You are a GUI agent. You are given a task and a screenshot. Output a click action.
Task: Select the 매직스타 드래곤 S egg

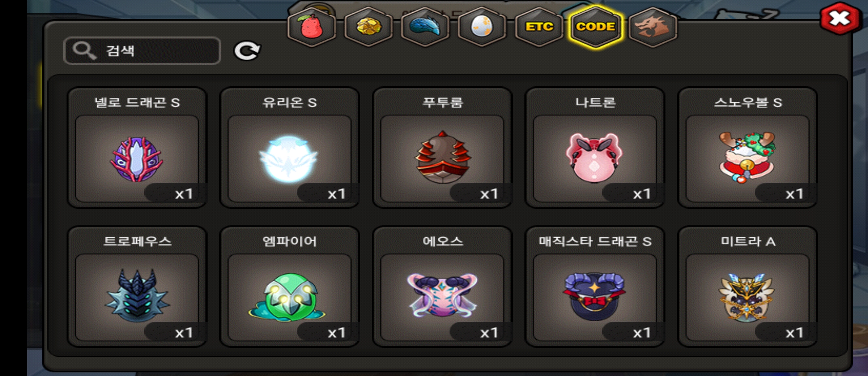click(595, 286)
